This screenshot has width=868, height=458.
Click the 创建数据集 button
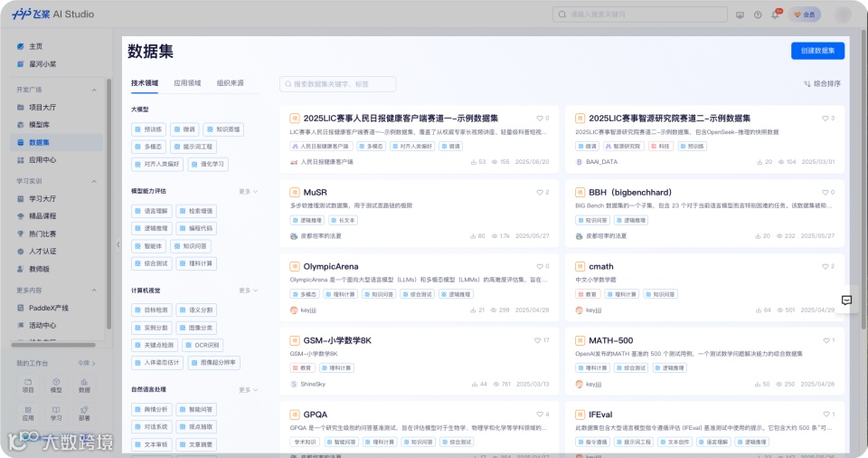[817, 51]
